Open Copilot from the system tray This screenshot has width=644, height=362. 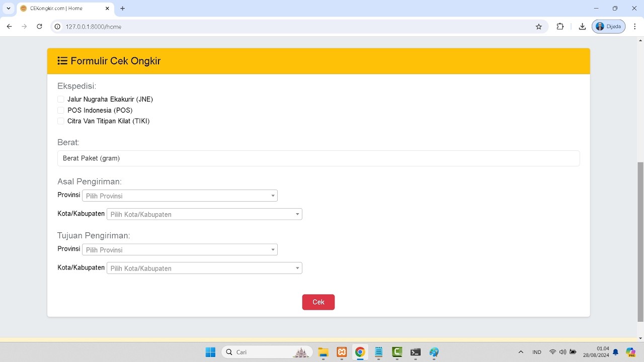pyautogui.click(x=630, y=352)
